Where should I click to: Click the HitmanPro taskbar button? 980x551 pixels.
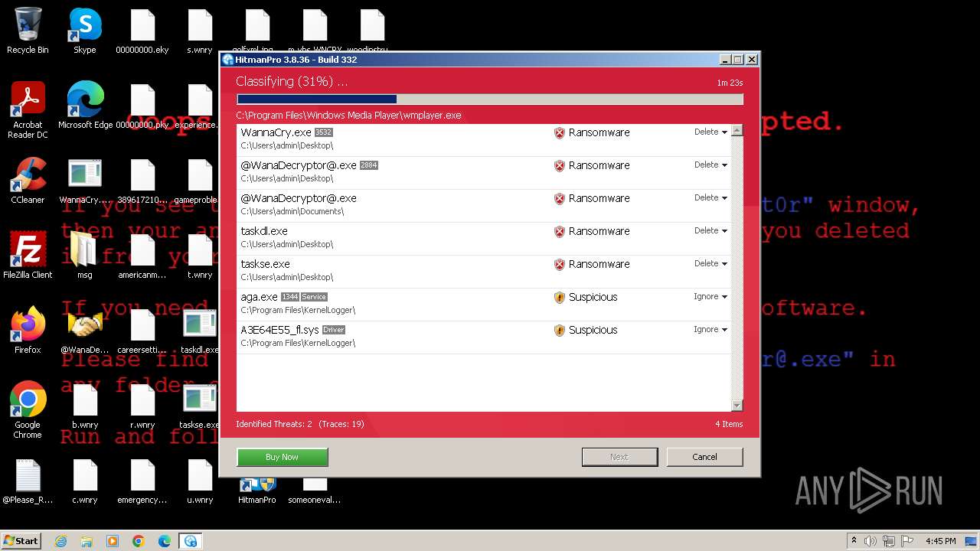(x=190, y=541)
